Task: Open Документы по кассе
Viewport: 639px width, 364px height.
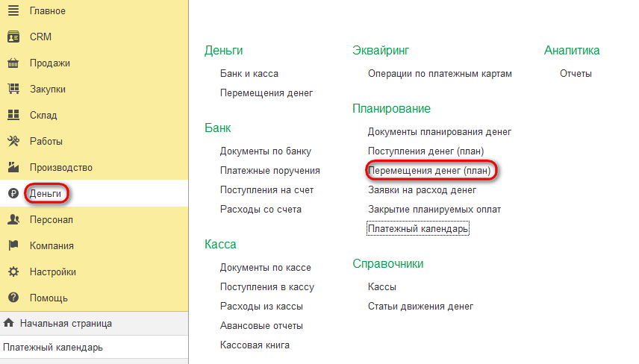Action: pyautogui.click(x=266, y=268)
